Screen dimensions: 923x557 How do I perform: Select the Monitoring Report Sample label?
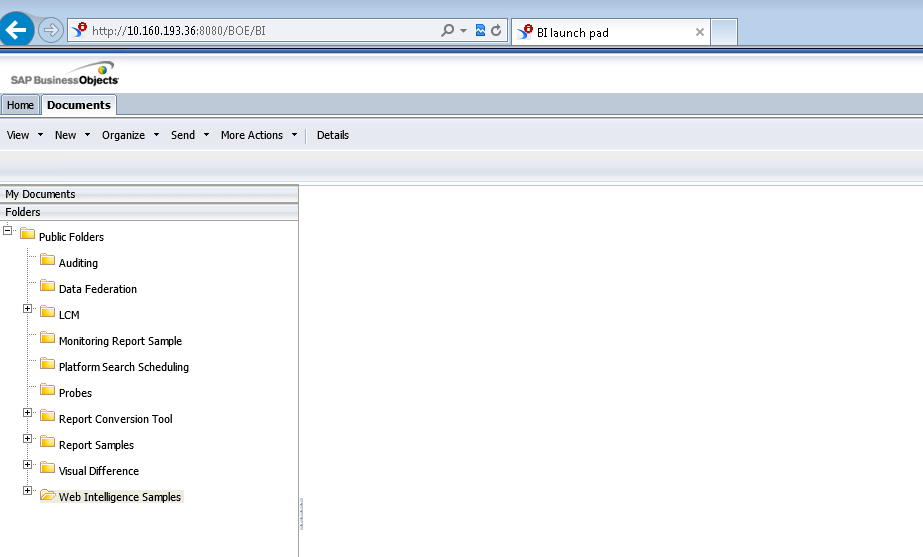pyautogui.click(x=120, y=341)
